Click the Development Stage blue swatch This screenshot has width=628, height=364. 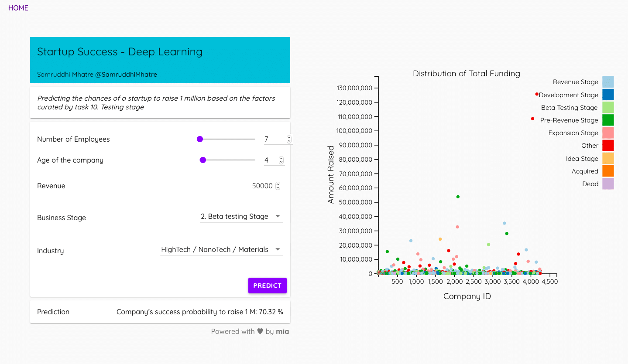(608, 95)
